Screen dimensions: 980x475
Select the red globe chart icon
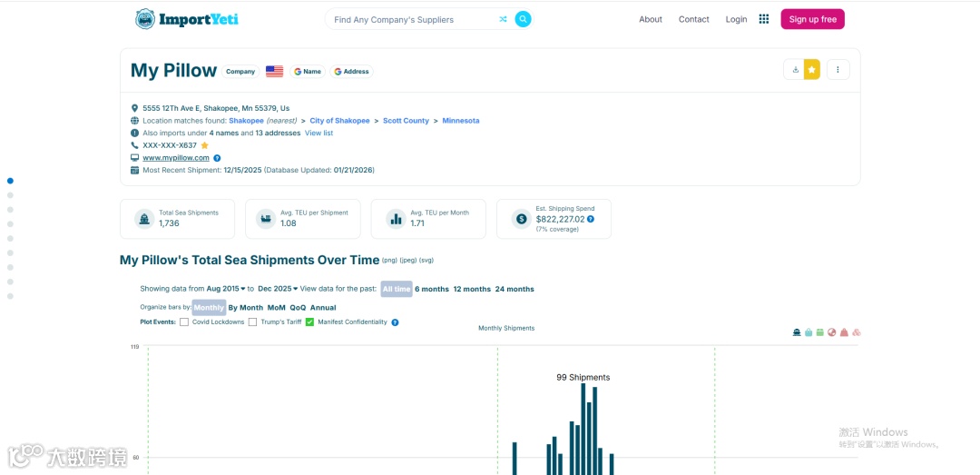(x=832, y=332)
